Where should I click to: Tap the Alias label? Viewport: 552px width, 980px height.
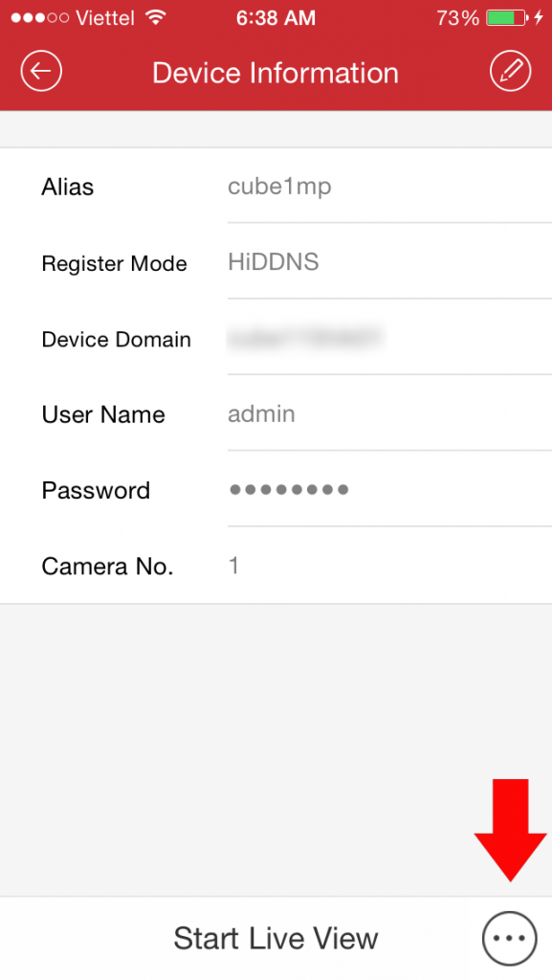(x=67, y=187)
